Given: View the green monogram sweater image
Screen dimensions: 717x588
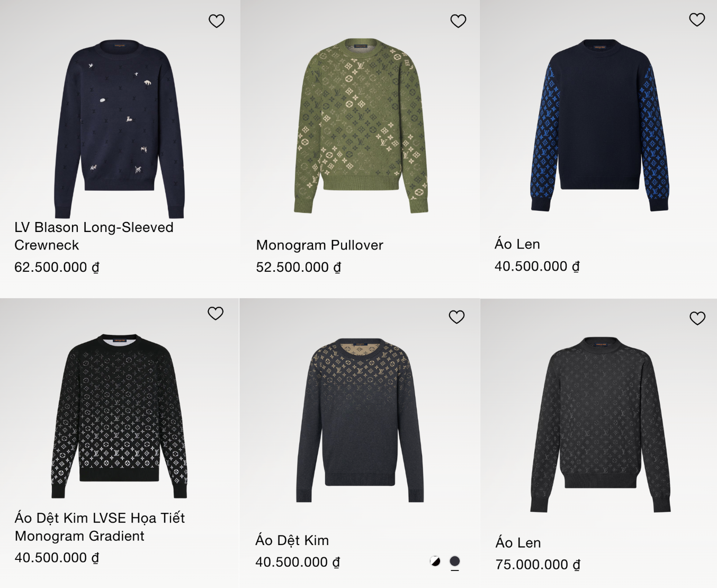Looking at the screenshot, I should 360,124.
